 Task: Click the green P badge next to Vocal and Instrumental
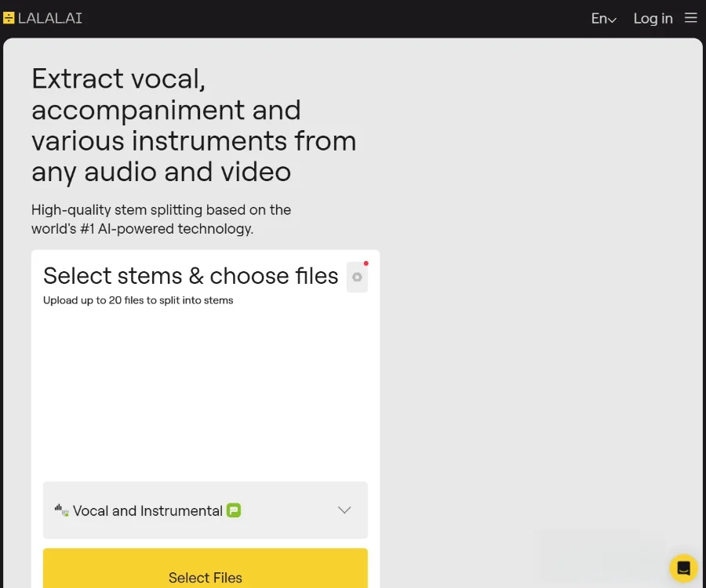click(x=234, y=510)
